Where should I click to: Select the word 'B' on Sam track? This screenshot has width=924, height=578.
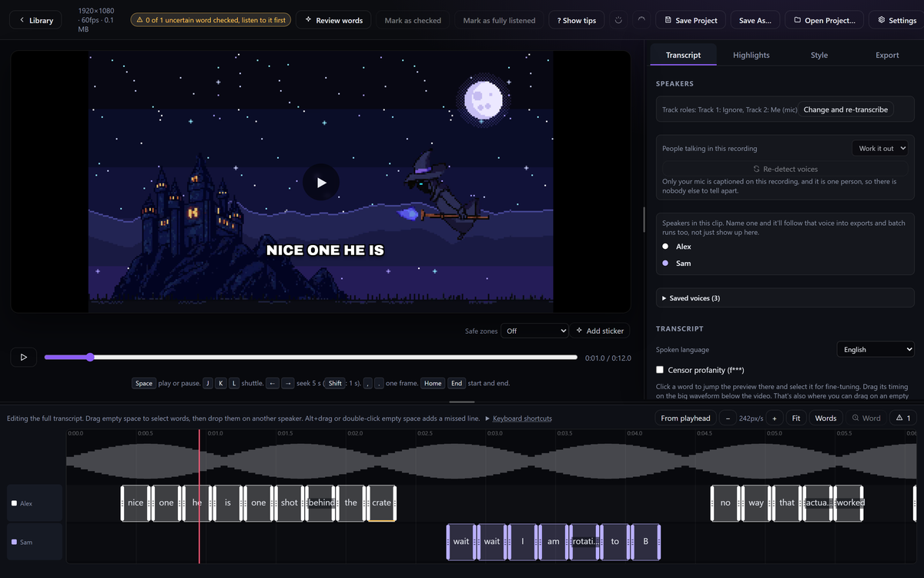(x=646, y=543)
